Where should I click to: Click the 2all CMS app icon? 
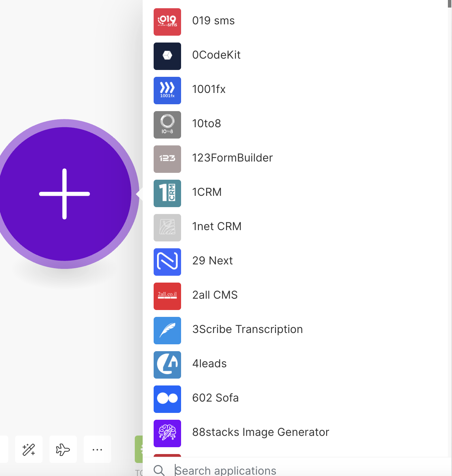[167, 296]
